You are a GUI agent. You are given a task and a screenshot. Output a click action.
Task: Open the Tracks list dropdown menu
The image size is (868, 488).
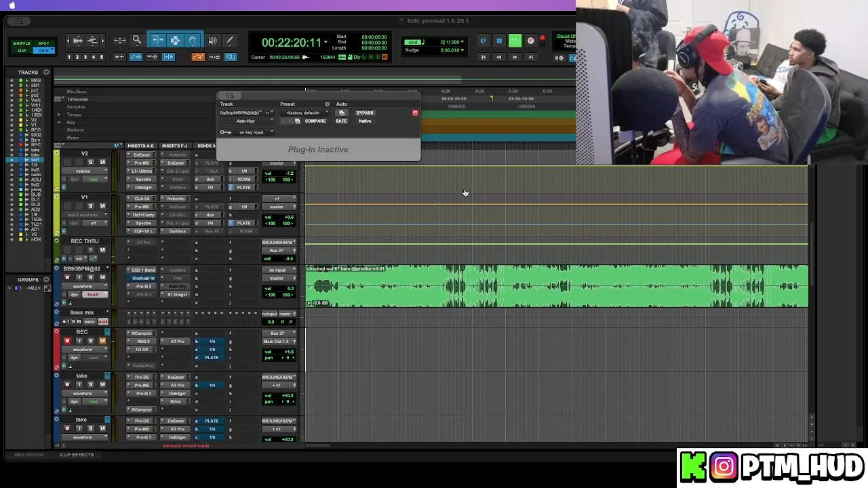coord(46,72)
